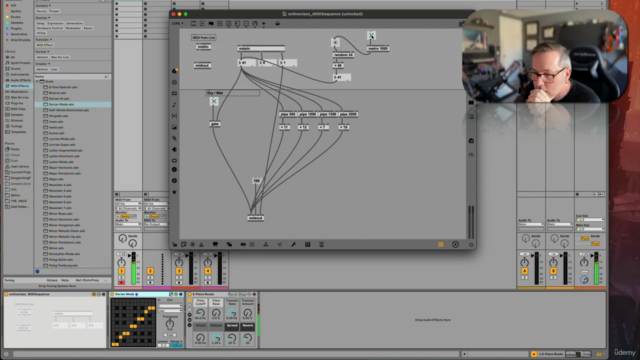Open track 1 MIDI From dropdown

pyautogui.click(x=128, y=204)
